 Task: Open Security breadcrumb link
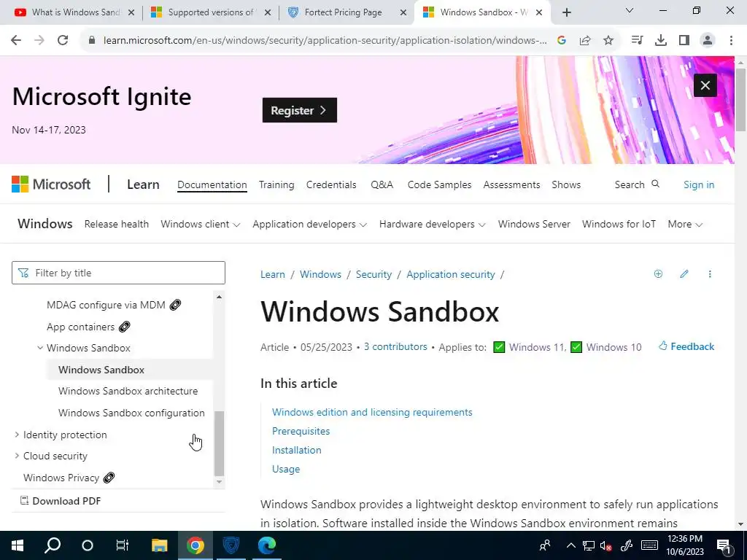tap(373, 274)
